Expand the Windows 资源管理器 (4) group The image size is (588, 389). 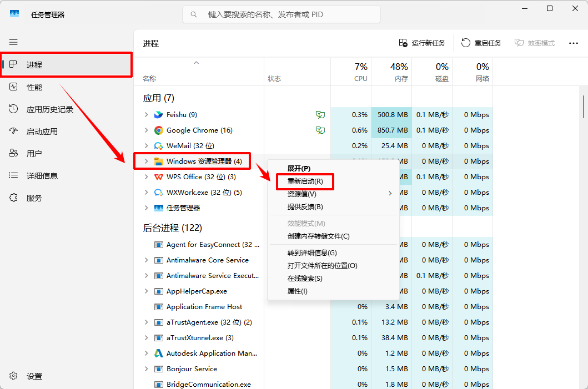[146, 161]
